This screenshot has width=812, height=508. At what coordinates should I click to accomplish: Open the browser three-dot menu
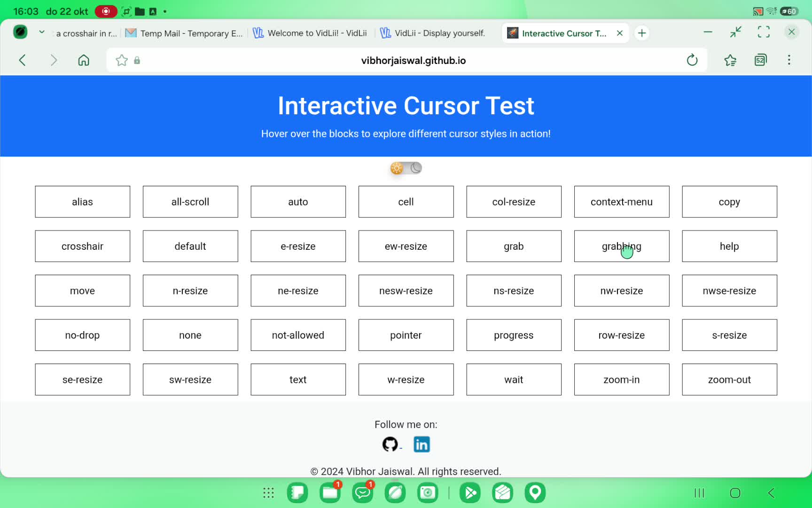tap(789, 60)
